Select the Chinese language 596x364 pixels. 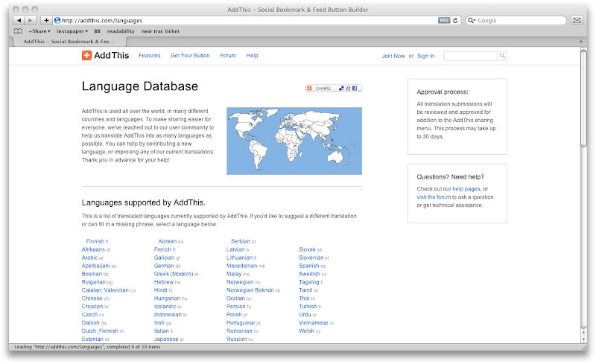coord(92,298)
